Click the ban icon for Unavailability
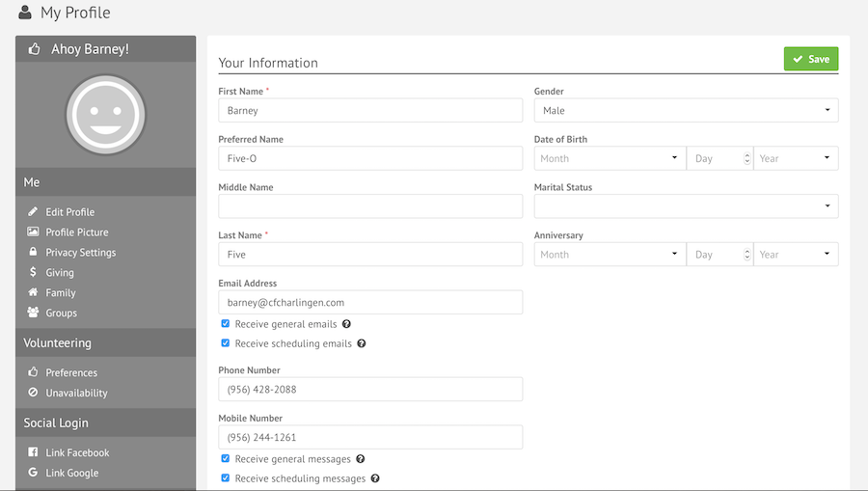The height and width of the screenshot is (491, 868). 33,392
